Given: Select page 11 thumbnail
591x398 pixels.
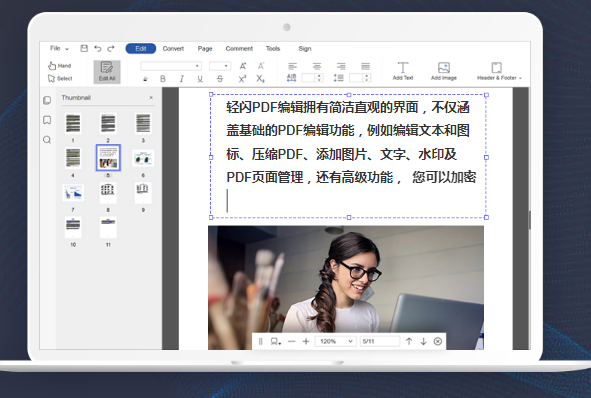Looking at the screenshot, I should [x=108, y=227].
